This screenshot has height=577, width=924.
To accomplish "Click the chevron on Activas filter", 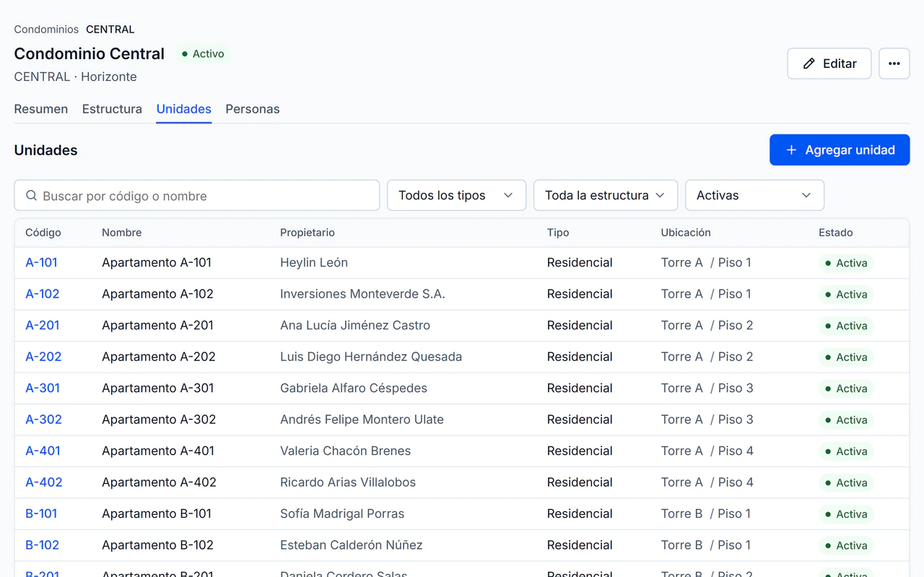I will [x=806, y=196].
